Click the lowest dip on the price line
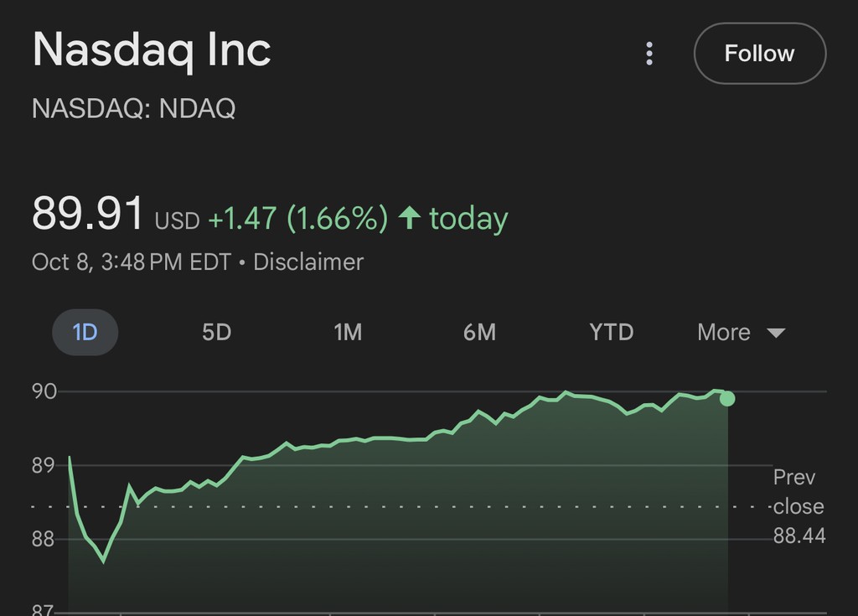The width and height of the screenshot is (858, 616). (x=103, y=561)
